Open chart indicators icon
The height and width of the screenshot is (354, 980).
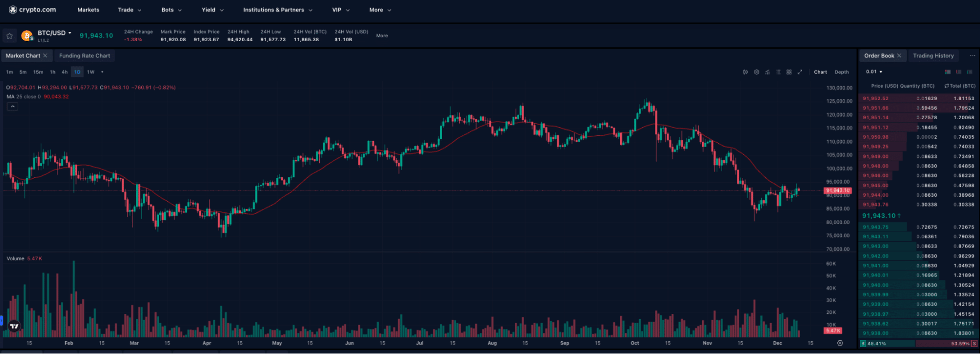pyautogui.click(x=767, y=72)
